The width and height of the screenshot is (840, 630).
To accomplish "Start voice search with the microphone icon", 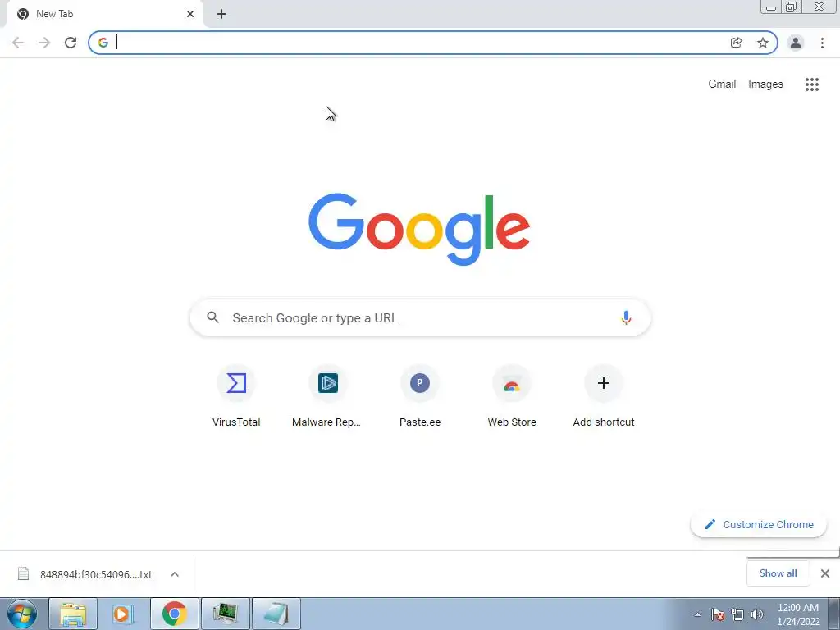I will (626, 317).
